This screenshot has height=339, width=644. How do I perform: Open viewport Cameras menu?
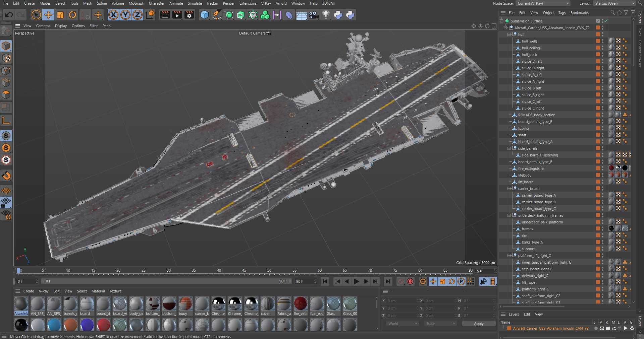tap(43, 26)
